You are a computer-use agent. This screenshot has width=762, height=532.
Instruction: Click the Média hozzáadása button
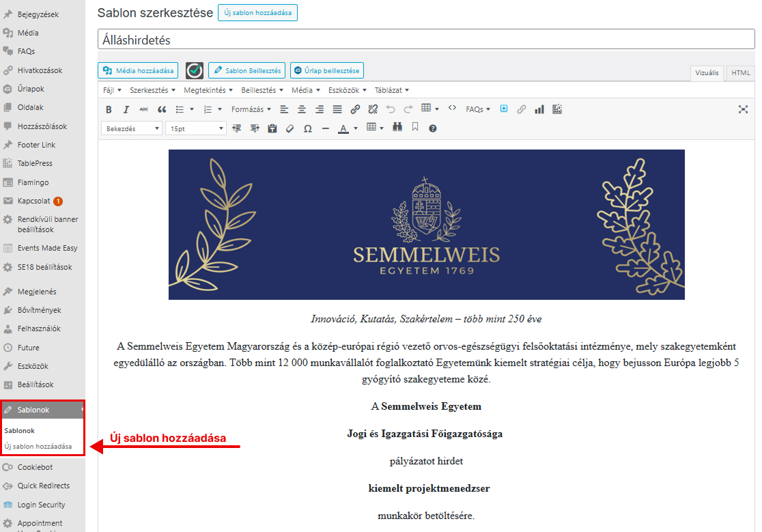(x=138, y=70)
